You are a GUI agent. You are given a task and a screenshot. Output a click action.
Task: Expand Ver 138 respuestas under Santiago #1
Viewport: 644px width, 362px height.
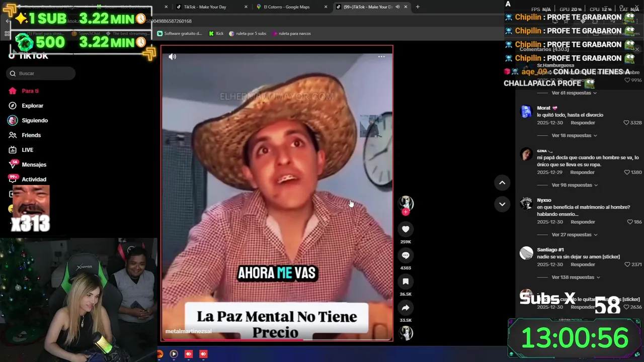point(576,278)
